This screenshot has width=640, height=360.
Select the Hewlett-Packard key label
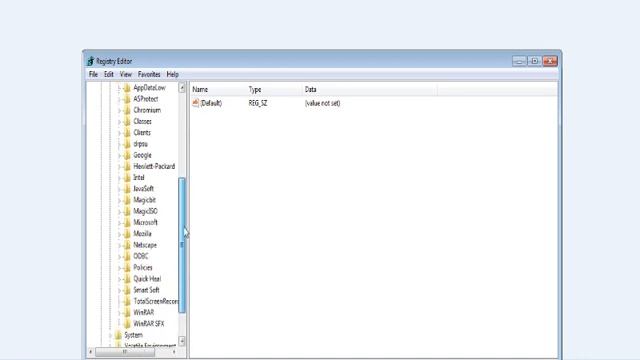(x=154, y=166)
